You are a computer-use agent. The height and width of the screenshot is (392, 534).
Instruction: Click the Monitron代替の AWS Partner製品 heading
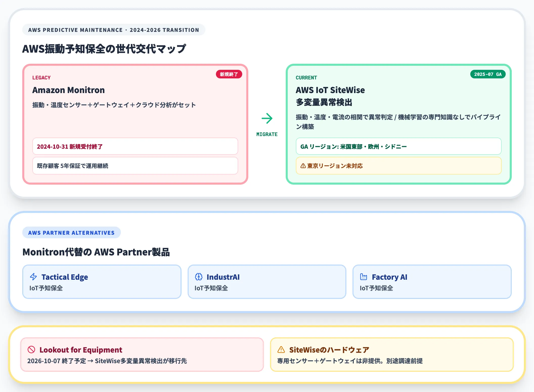96,252
